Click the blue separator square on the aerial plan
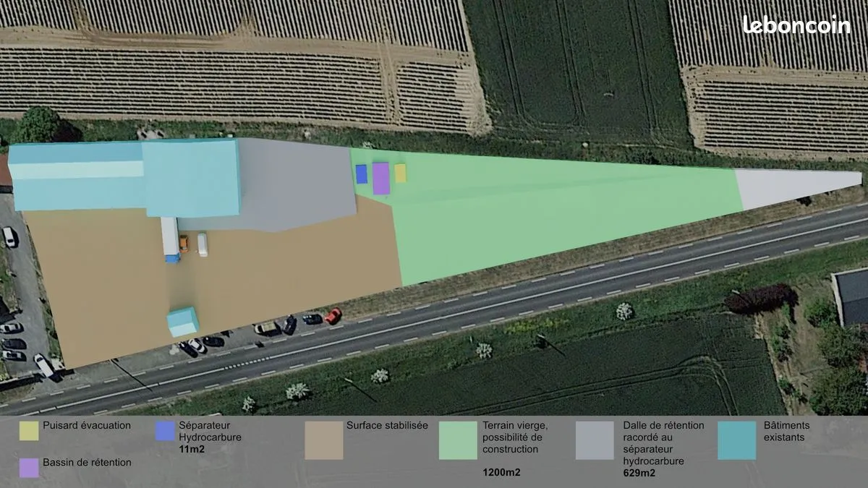This screenshot has width=868, height=488. click(x=362, y=174)
